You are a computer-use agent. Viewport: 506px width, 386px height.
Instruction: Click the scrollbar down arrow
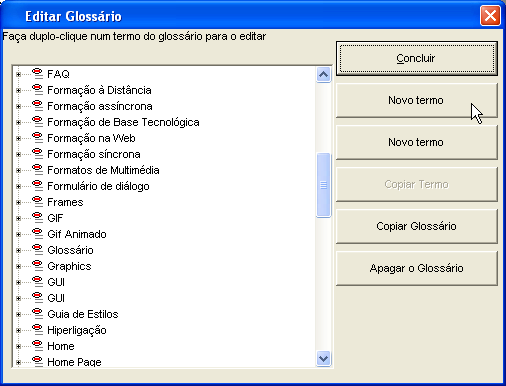[x=323, y=359]
